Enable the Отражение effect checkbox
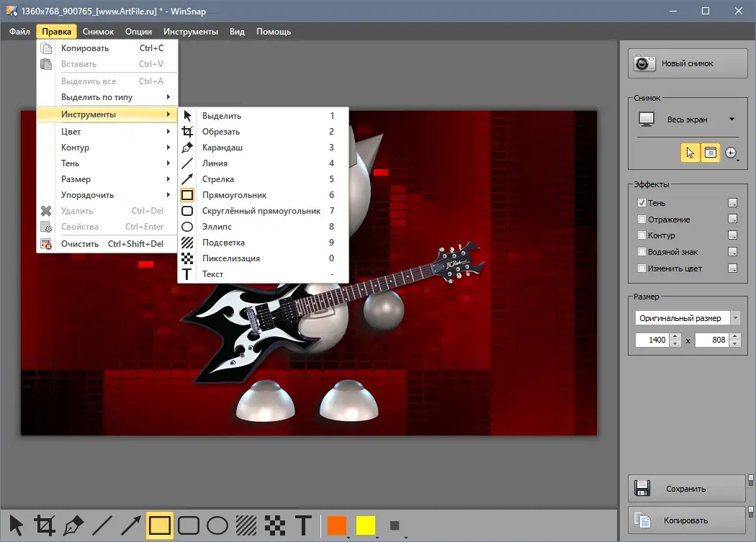This screenshot has width=756, height=542. click(640, 219)
